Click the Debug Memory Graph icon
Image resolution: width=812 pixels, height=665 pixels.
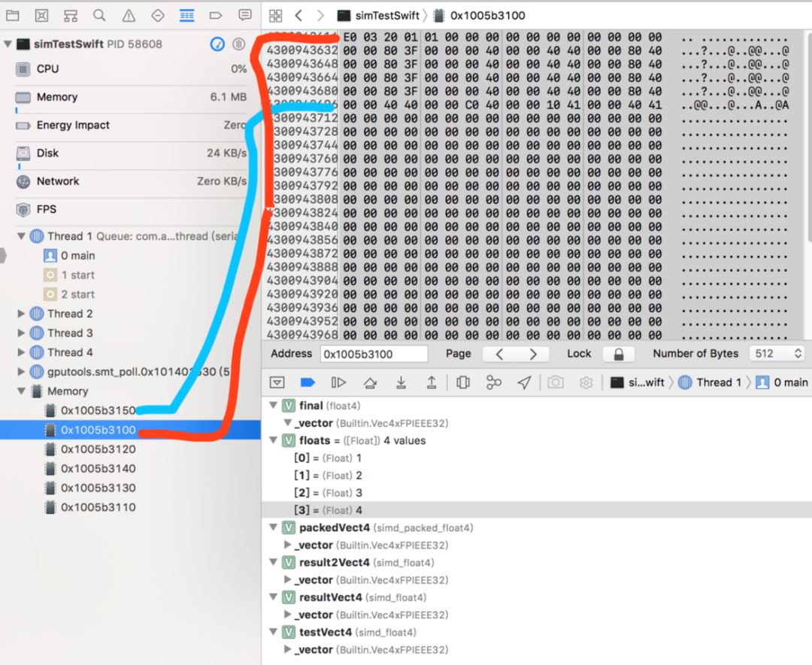493,382
